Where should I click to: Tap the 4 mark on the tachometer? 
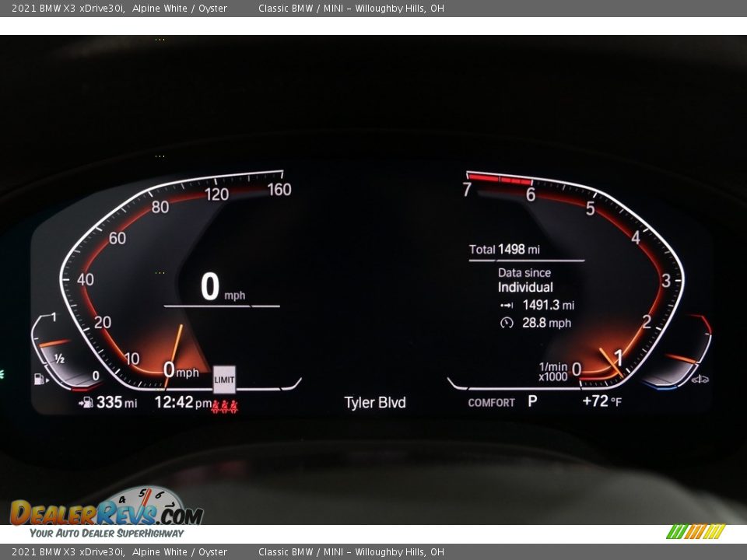click(x=636, y=238)
